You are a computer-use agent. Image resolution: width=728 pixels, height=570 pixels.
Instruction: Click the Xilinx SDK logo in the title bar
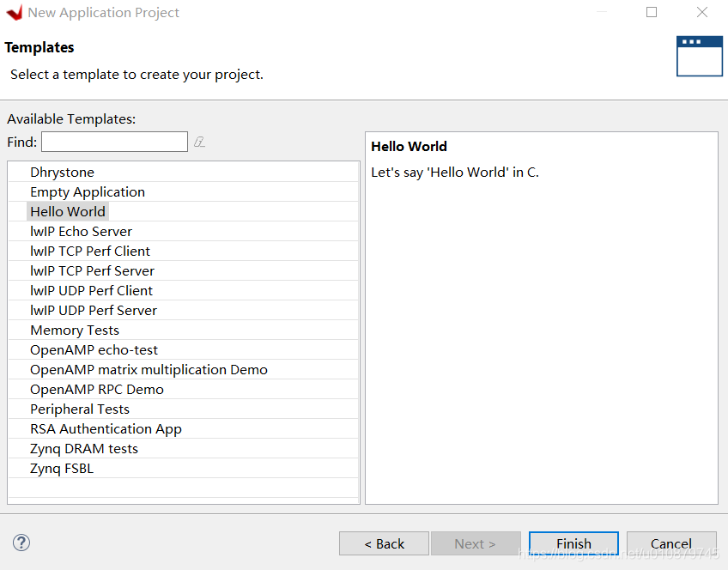pyautogui.click(x=15, y=13)
